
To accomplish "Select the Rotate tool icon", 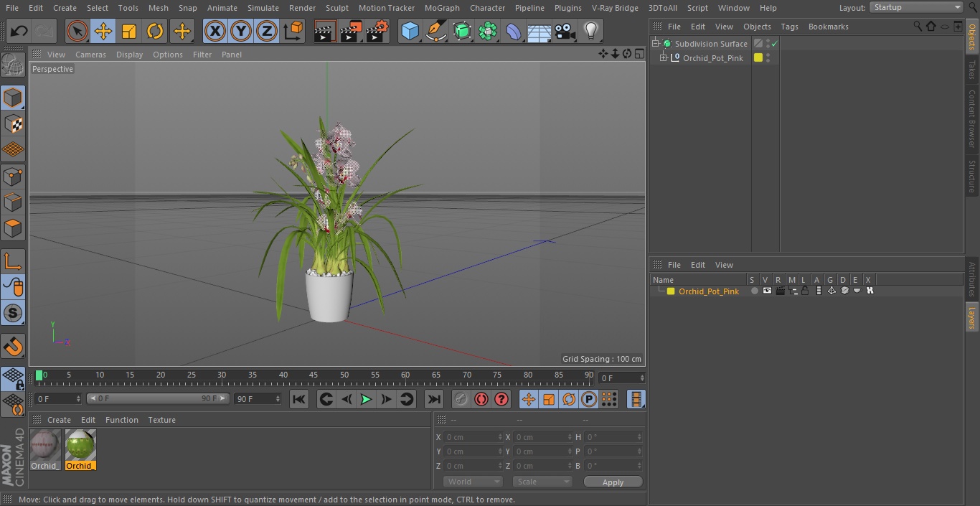I will click(155, 31).
